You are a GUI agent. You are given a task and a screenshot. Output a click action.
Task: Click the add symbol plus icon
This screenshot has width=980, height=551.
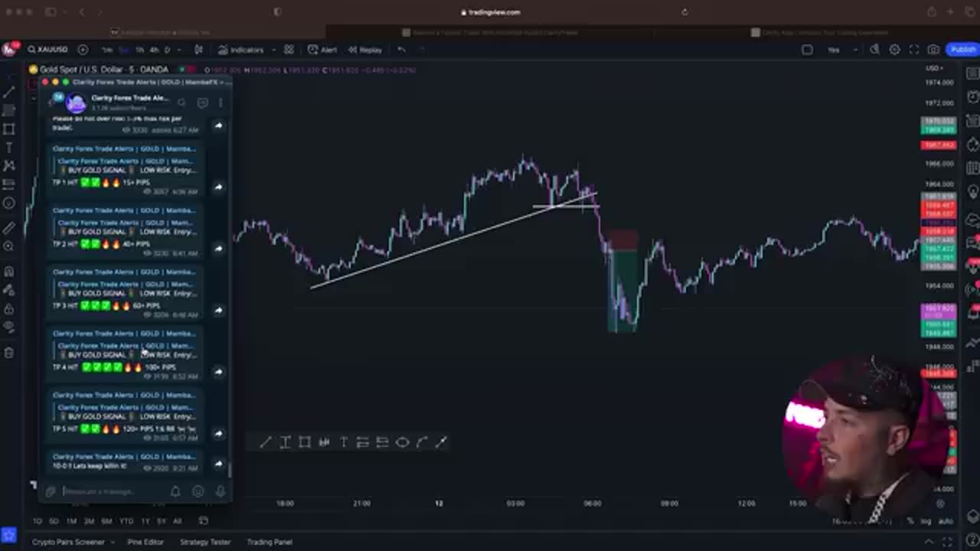[x=83, y=50]
